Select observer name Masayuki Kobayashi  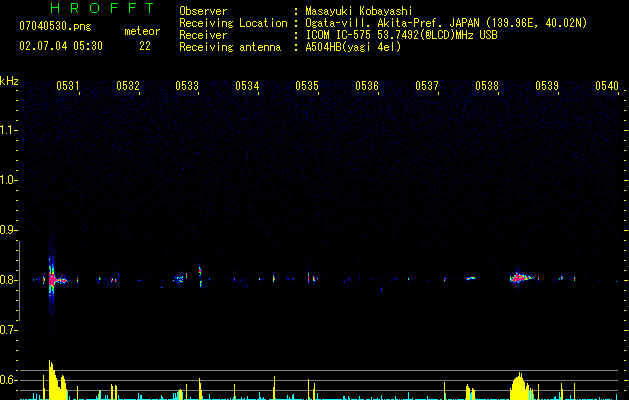click(359, 11)
